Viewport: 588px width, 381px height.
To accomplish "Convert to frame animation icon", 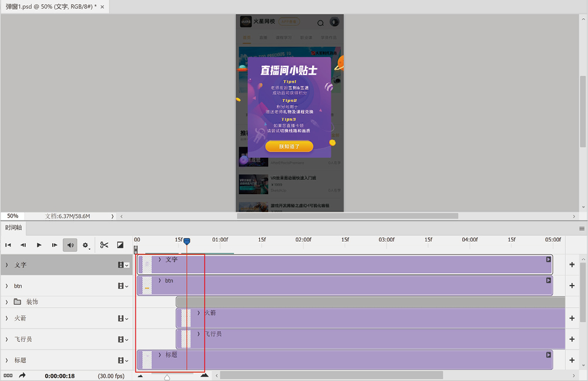I will pyautogui.click(x=8, y=375).
